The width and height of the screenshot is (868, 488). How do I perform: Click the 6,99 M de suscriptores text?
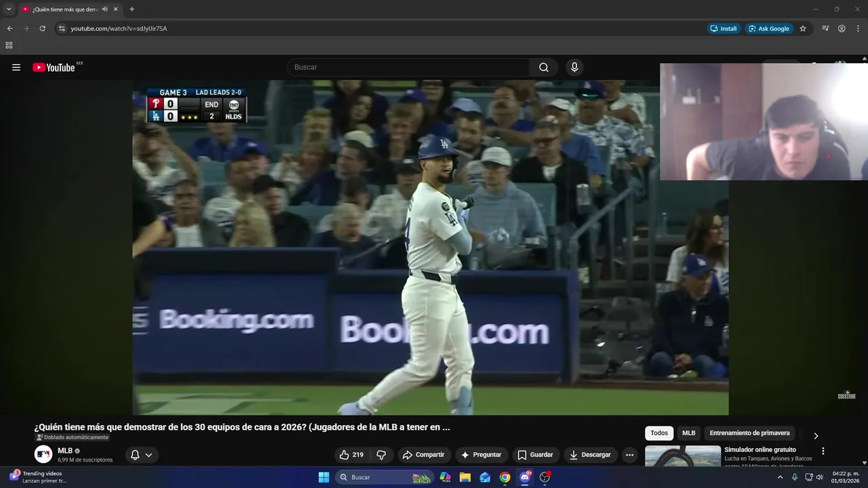[85, 460]
